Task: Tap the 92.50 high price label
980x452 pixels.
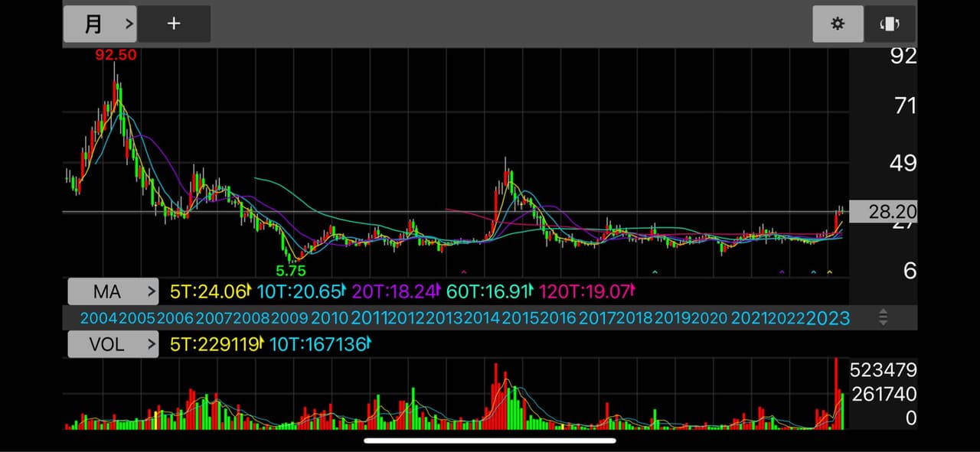Action: tap(116, 56)
